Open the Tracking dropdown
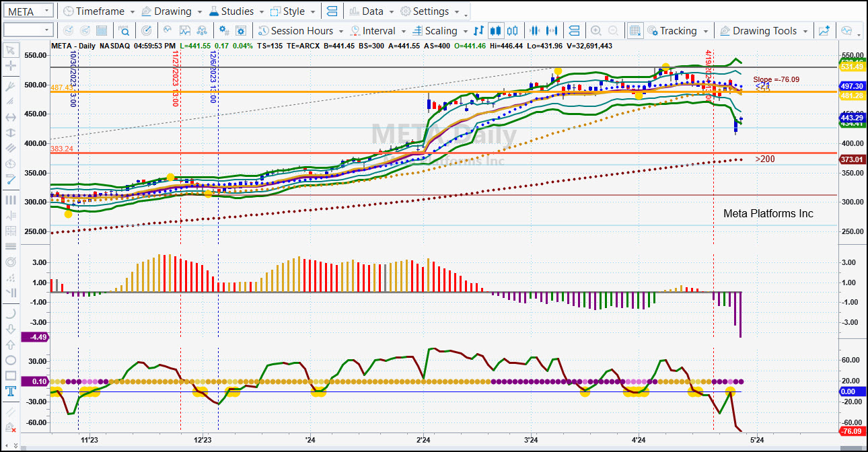 pyautogui.click(x=678, y=31)
